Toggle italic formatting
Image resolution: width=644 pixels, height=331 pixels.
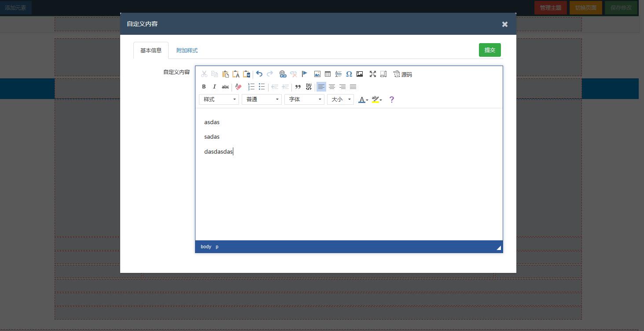tap(214, 87)
